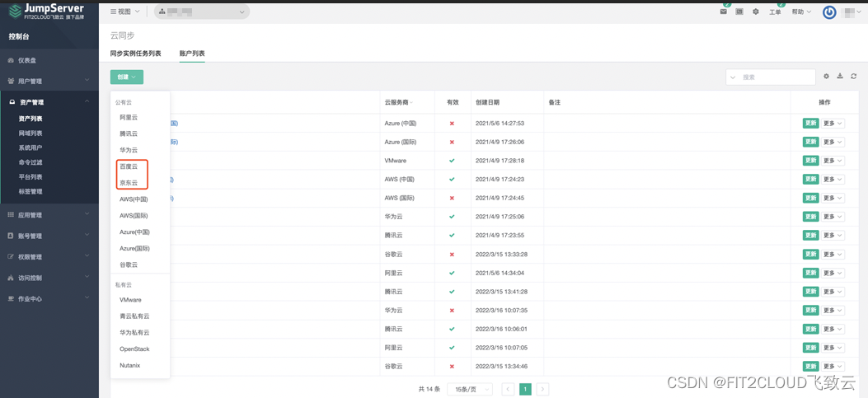868x398 pixels.
Task: Click 更新 for the 2021/5/6 14:34:04 row
Action: 810,273
